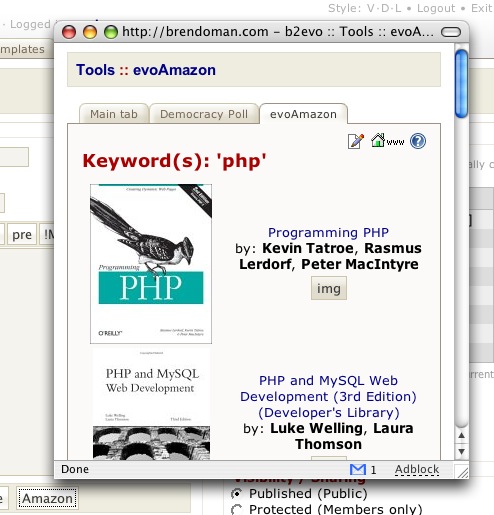Viewport: 494px width, 515px height.
Task: Click the scrollbar up arrow
Action: pyautogui.click(x=461, y=435)
